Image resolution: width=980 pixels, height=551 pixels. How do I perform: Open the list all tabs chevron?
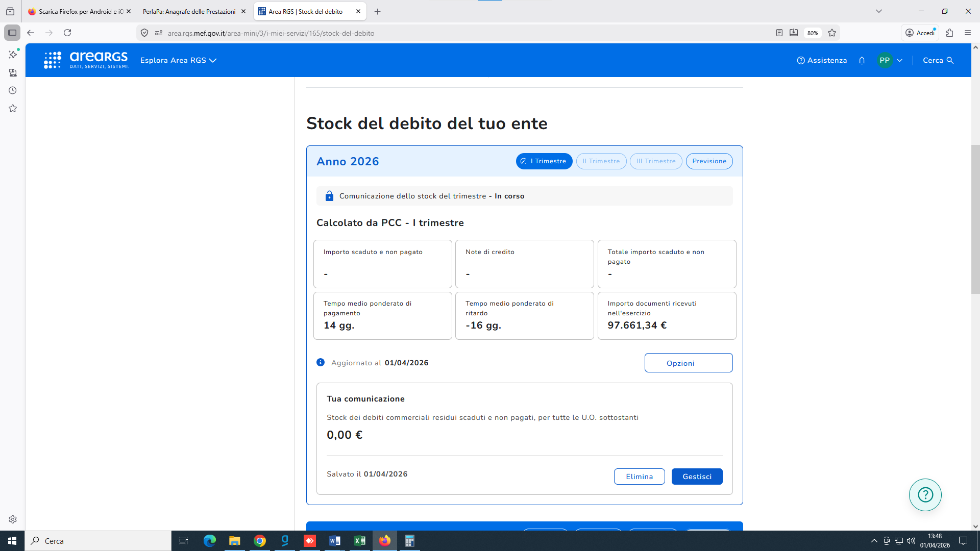coord(879,11)
